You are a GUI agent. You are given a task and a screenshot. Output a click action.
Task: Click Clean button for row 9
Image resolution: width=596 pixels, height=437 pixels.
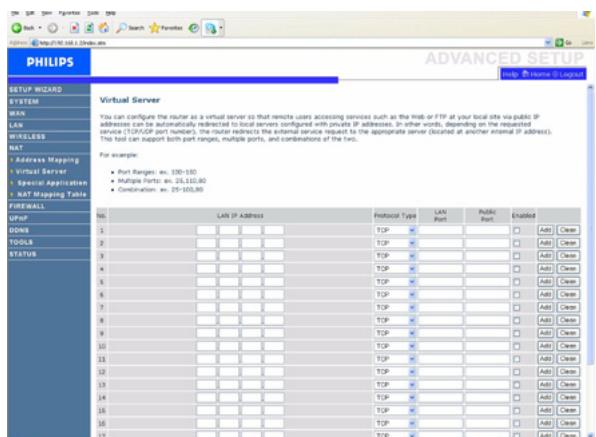click(x=568, y=333)
